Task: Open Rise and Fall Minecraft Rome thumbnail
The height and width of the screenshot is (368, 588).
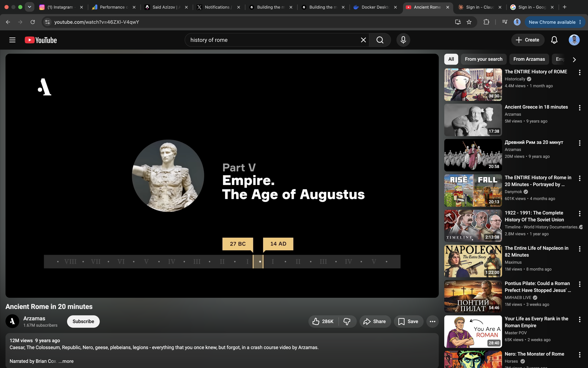Action: coord(473,190)
